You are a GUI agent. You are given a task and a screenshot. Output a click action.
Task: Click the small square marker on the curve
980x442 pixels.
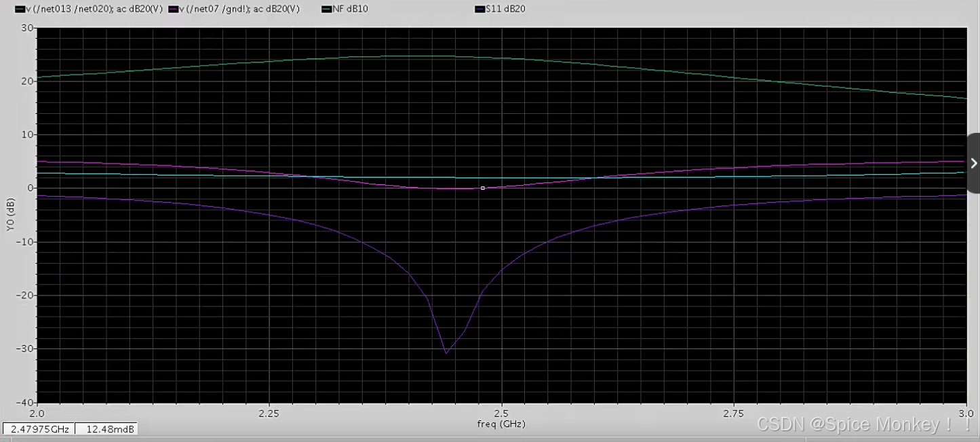pyautogui.click(x=483, y=188)
